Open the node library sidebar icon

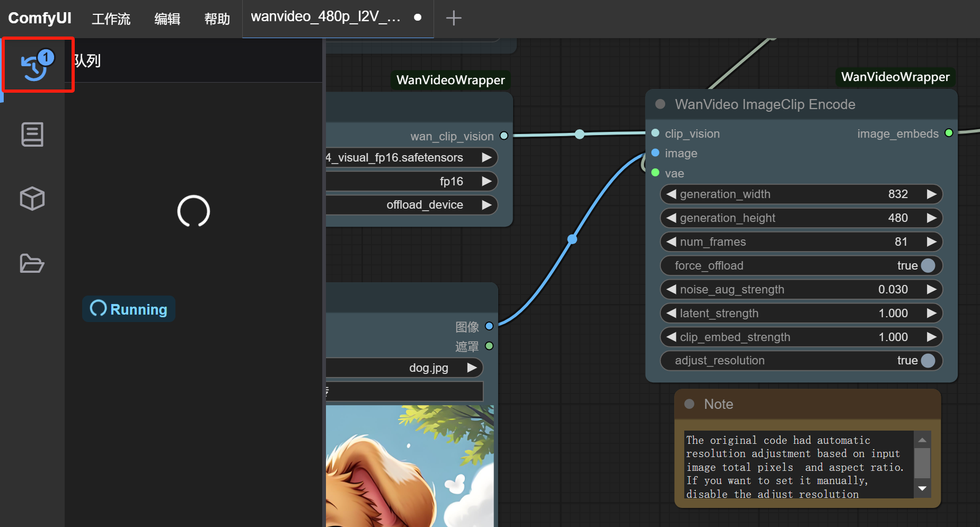tap(32, 135)
